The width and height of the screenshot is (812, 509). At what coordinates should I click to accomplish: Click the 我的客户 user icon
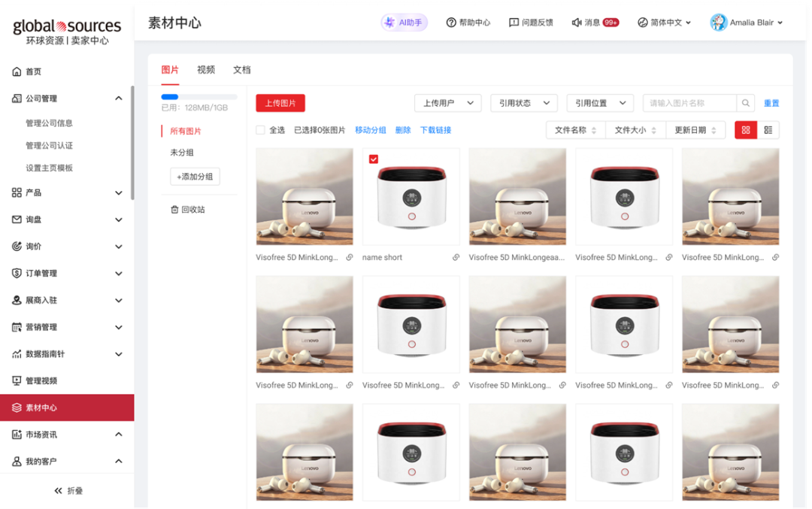[17, 462]
